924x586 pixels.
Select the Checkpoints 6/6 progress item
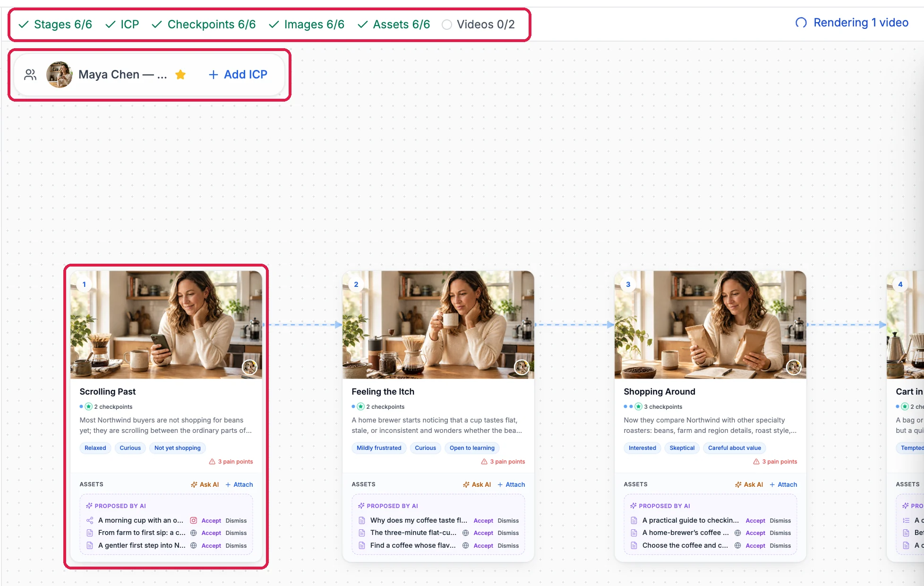pos(204,25)
